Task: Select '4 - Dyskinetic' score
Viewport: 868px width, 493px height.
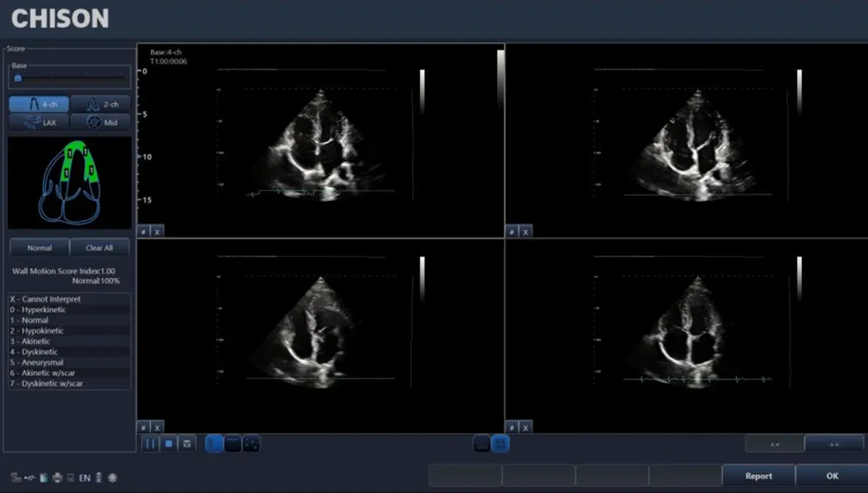Action: coord(69,352)
